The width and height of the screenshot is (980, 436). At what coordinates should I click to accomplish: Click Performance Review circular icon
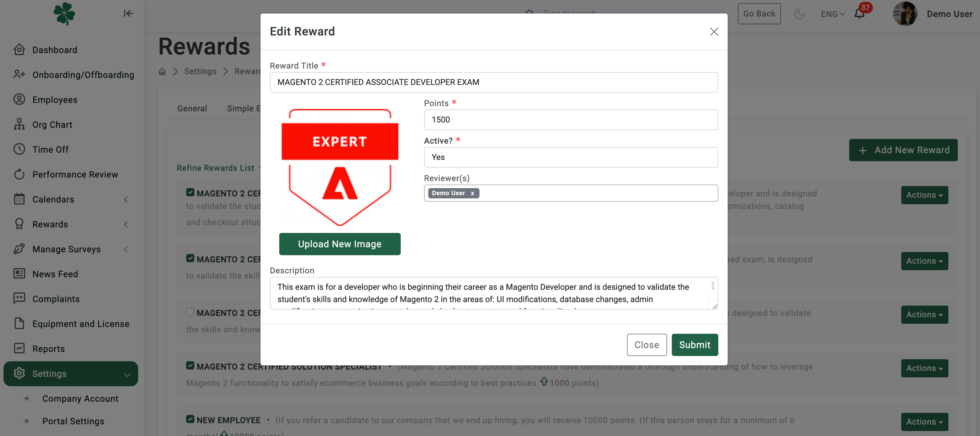[x=19, y=174]
